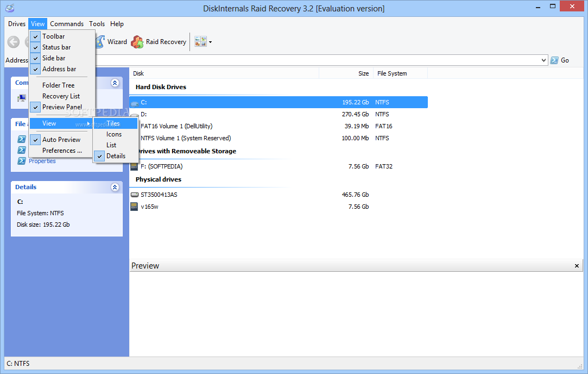Open Preferences dialog
Image resolution: width=588 pixels, height=374 pixels.
pyautogui.click(x=62, y=151)
